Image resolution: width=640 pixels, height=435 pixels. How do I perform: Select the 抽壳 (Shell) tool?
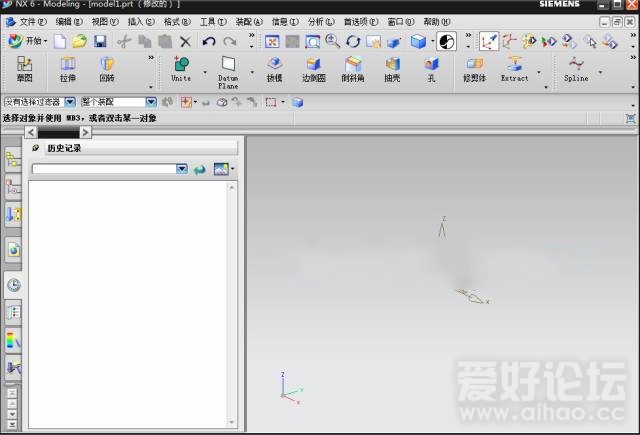click(392, 68)
